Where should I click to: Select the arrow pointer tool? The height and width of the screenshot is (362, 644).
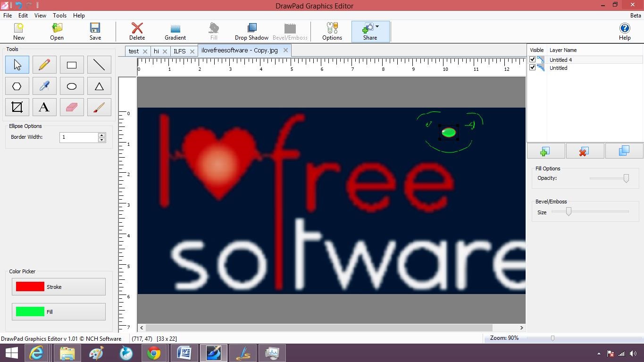[x=17, y=65]
